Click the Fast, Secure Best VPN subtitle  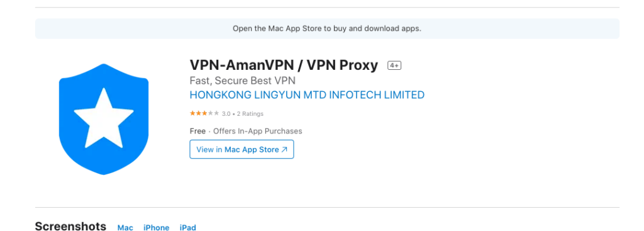(242, 81)
